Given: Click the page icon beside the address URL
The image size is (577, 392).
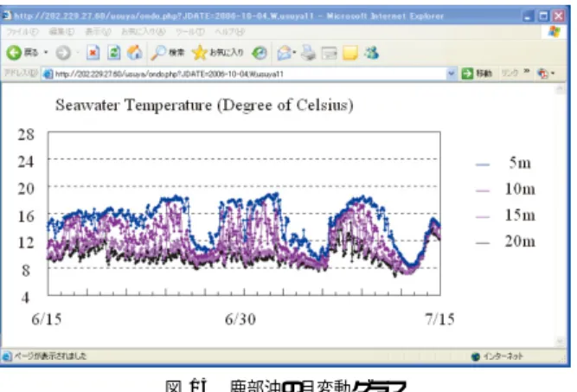Looking at the screenshot, I should pyautogui.click(x=48, y=74).
